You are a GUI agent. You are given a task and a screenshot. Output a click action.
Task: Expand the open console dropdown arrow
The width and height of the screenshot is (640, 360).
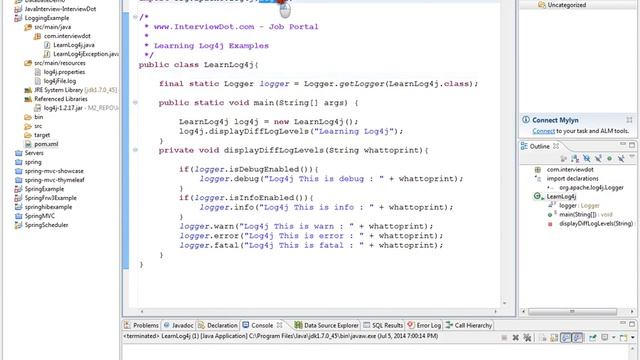tap(633, 338)
